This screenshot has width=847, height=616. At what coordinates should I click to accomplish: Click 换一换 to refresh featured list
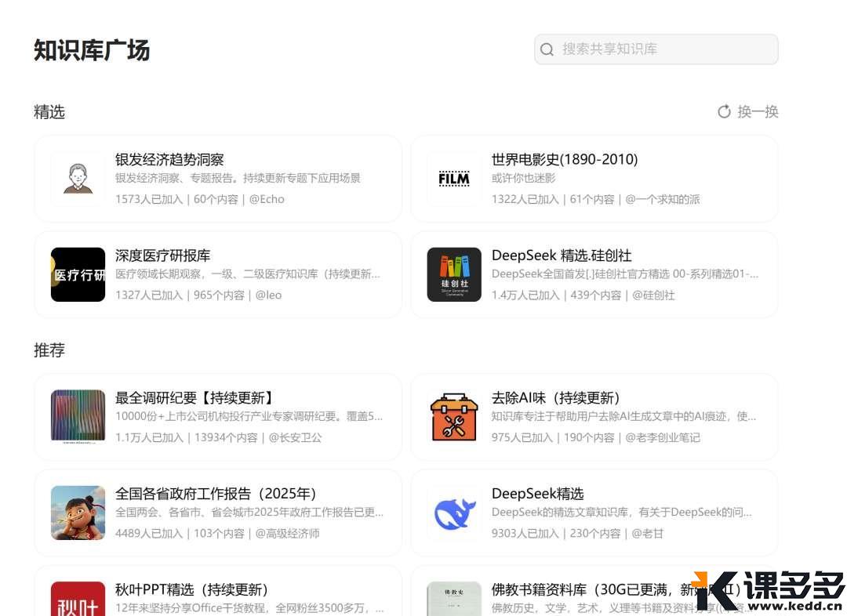coord(758,112)
